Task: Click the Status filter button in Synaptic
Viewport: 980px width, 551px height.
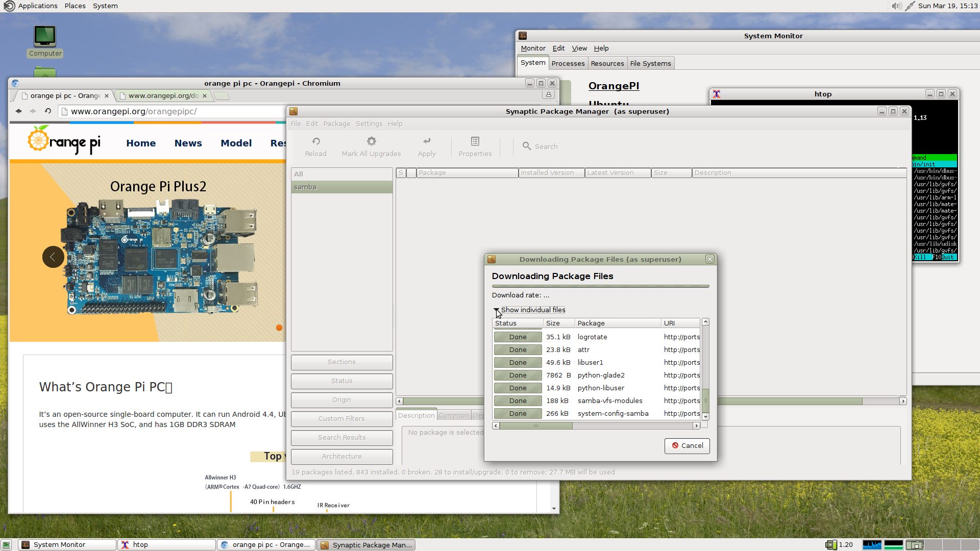Action: coord(341,381)
